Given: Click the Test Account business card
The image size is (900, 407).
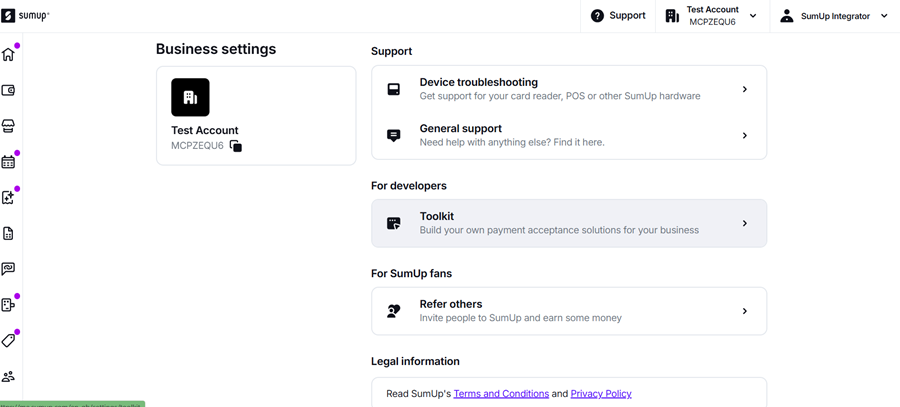Looking at the screenshot, I should click(256, 116).
